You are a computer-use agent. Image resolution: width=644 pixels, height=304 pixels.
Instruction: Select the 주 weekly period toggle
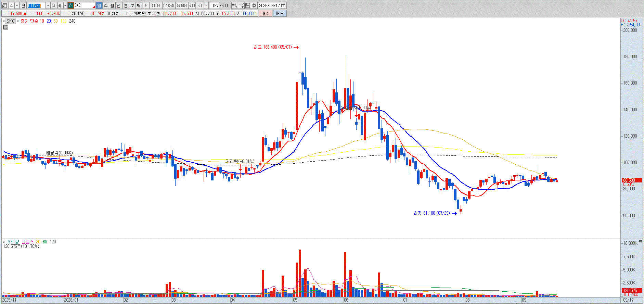click(106, 5)
